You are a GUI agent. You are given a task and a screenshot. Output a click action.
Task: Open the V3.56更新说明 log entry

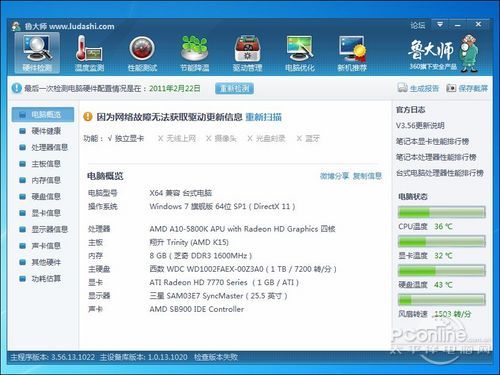[420, 126]
